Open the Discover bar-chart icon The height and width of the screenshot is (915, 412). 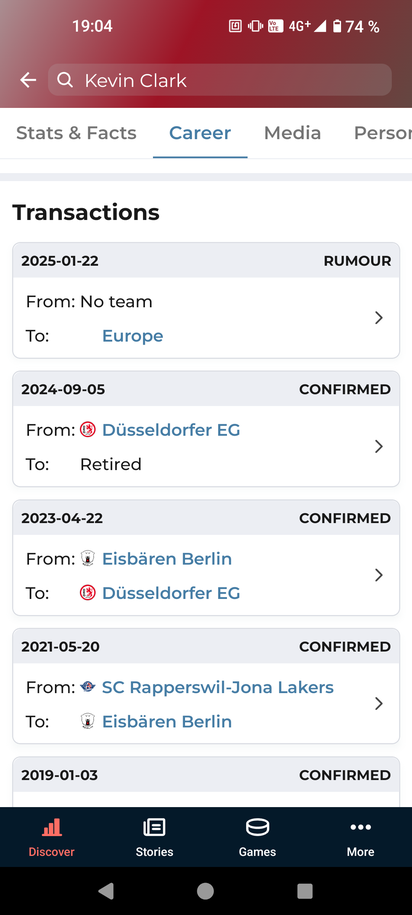click(x=52, y=827)
